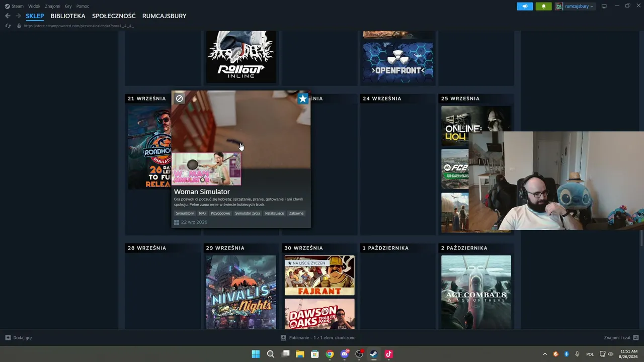Click the ignore icon on Woman Simulator

click(x=179, y=99)
